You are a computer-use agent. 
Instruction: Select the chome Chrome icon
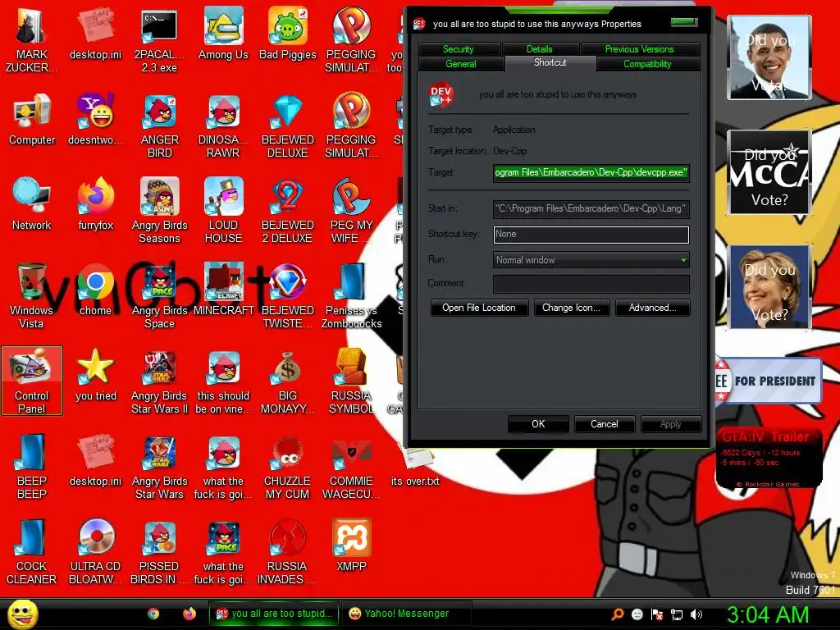pos(95,290)
